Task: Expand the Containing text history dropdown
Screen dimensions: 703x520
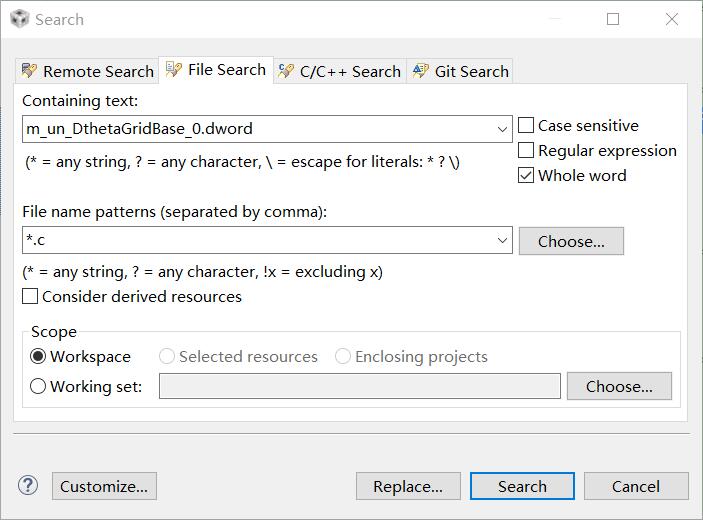Action: click(x=502, y=129)
